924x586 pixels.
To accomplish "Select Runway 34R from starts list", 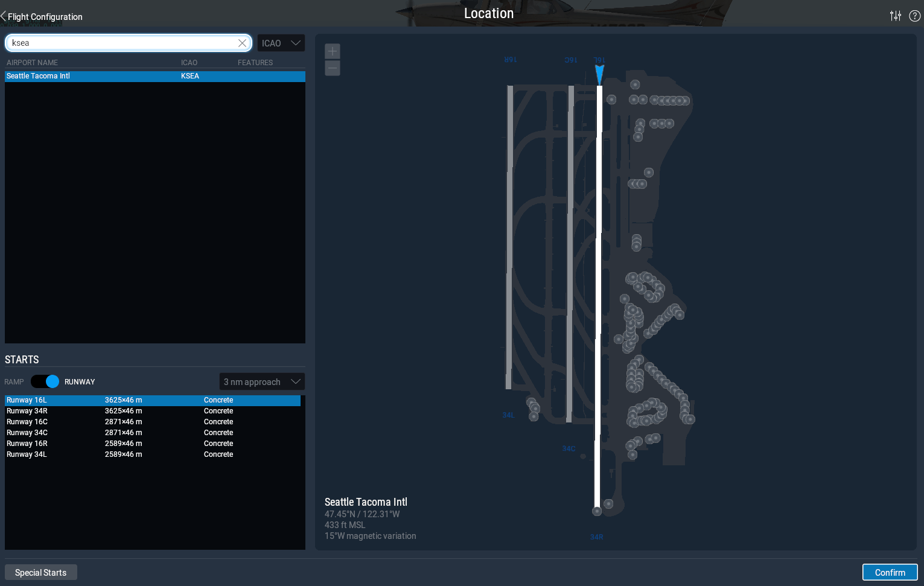I will click(27, 411).
